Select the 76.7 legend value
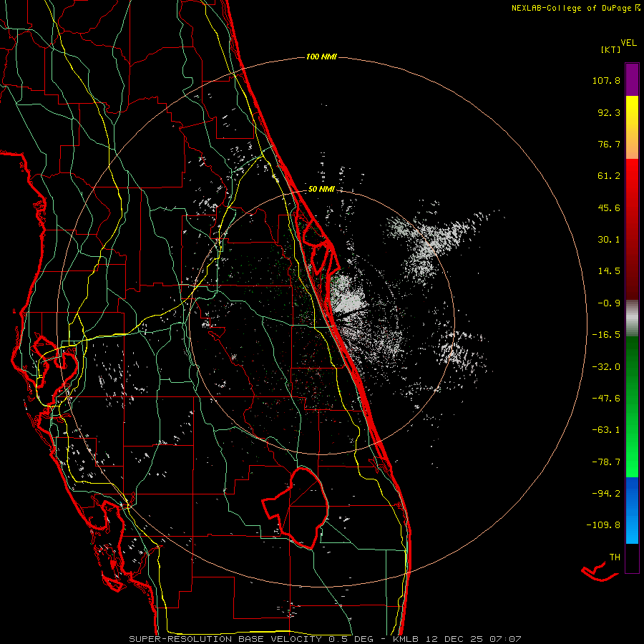Image resolution: width=644 pixels, height=644 pixels. point(609,144)
